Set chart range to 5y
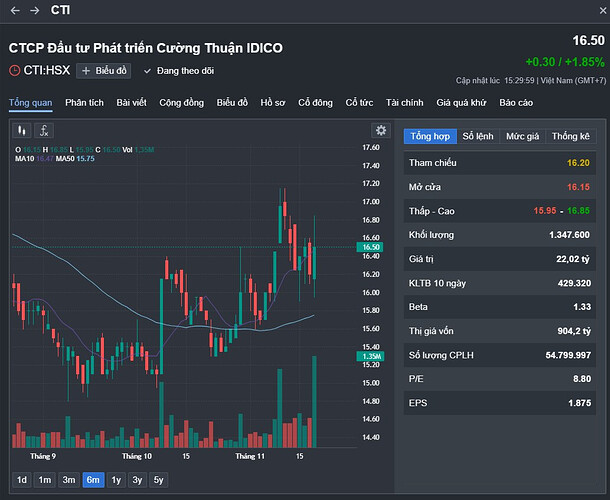Viewport: 610px width, 500px height. coord(158,480)
